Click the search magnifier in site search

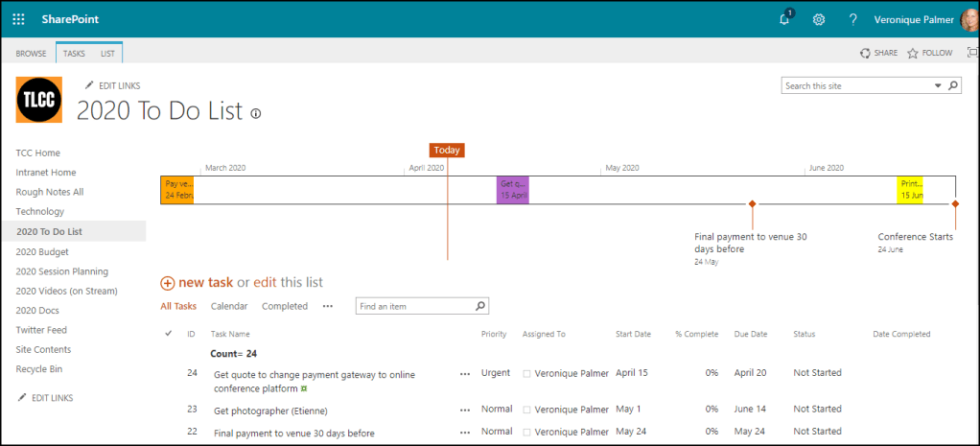click(x=953, y=86)
